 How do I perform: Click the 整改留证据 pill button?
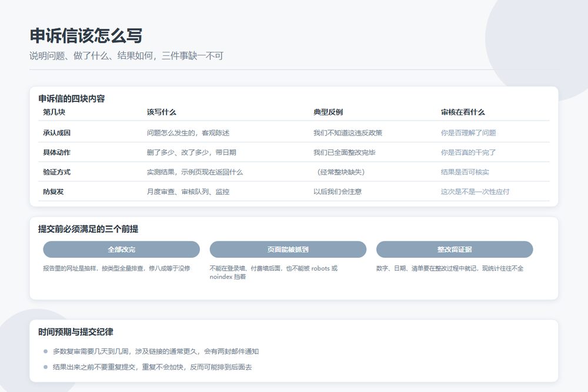(455, 250)
